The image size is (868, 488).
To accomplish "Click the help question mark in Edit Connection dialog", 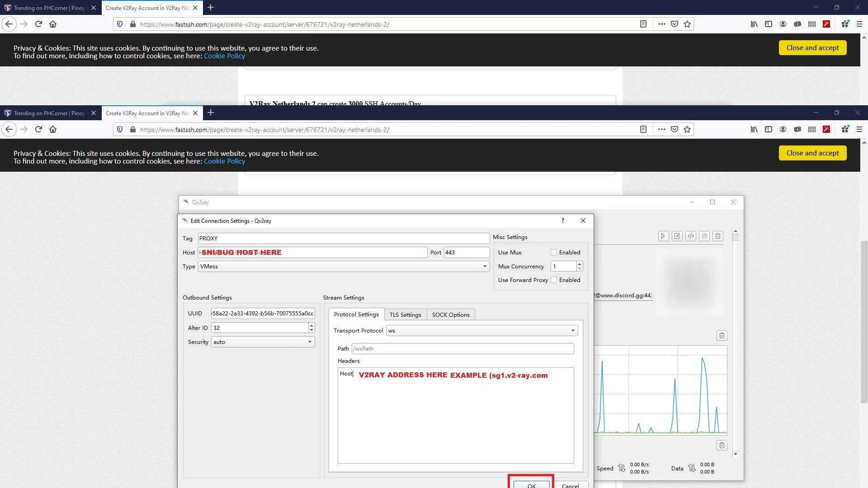I will (562, 221).
